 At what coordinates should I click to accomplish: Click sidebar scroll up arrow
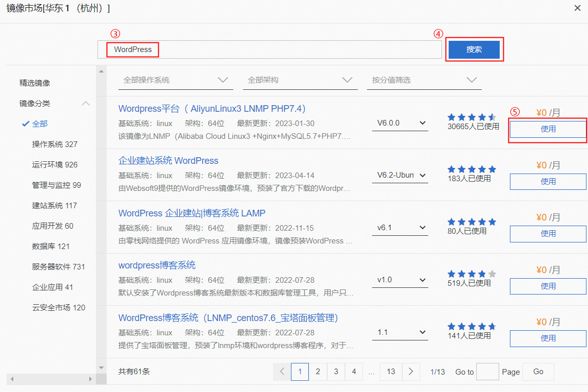tap(101, 71)
